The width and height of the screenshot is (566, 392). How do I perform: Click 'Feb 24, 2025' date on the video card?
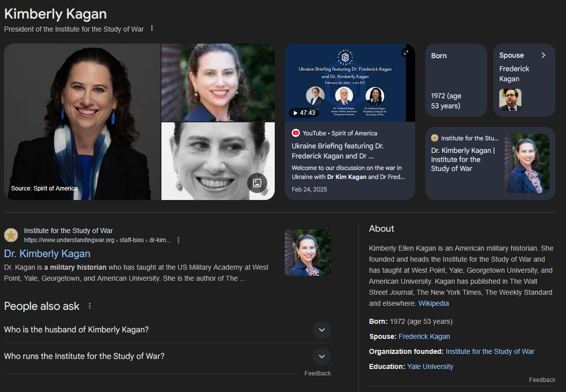coord(309,189)
